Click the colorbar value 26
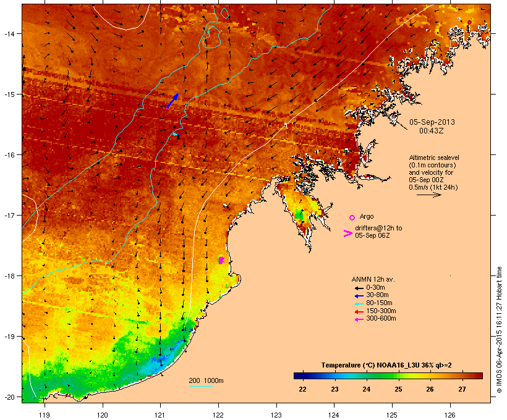 430,389
